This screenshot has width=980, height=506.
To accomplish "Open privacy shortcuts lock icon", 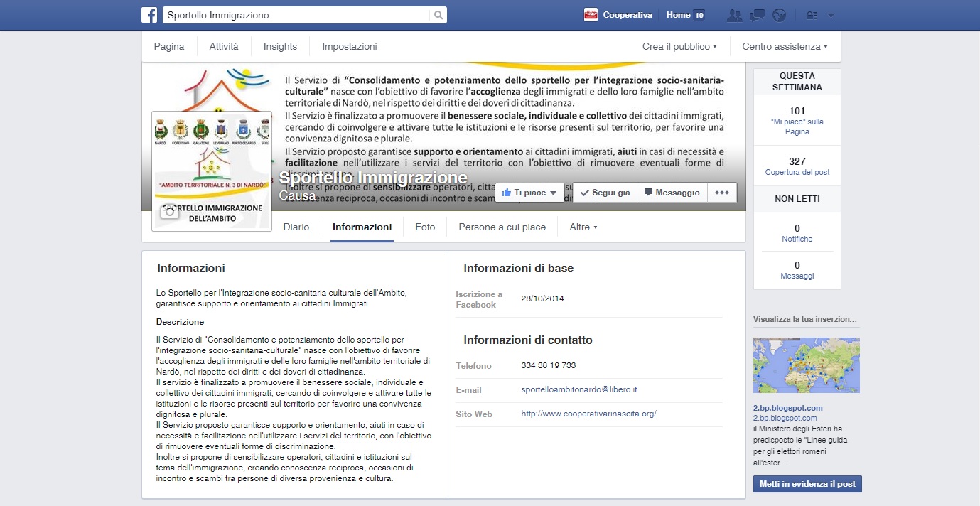I will click(x=812, y=15).
